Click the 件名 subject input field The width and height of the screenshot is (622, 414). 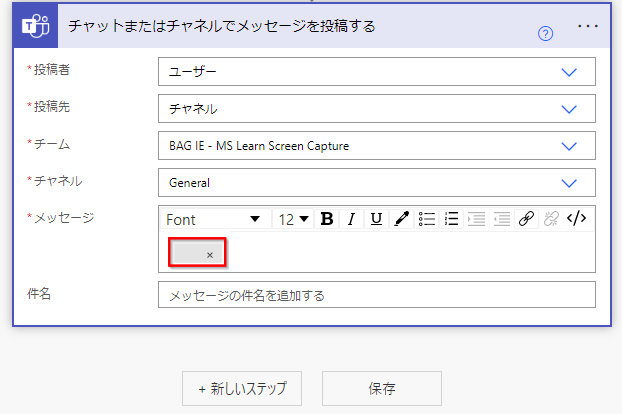[x=376, y=295]
